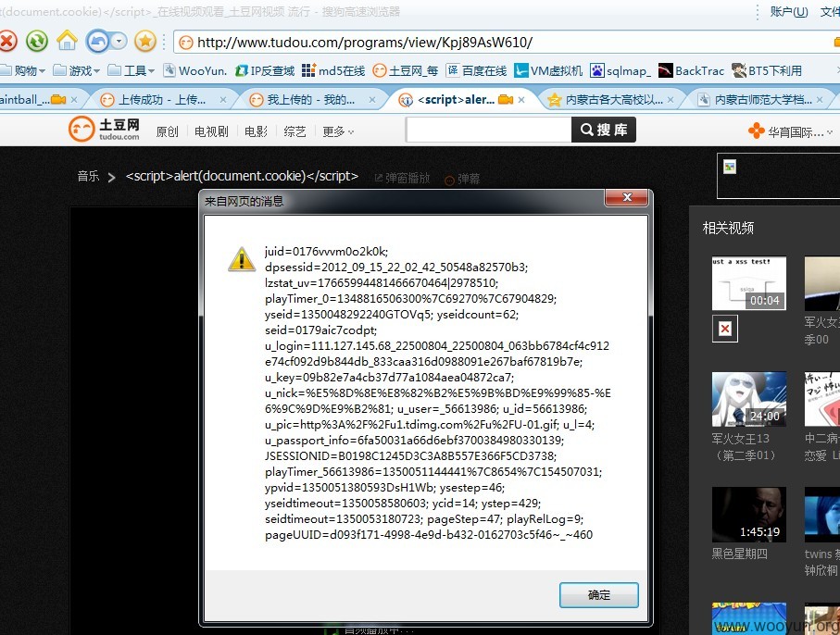Click the 弹幕 danmaku link
Screen dimensions: 840x635
coord(463,179)
